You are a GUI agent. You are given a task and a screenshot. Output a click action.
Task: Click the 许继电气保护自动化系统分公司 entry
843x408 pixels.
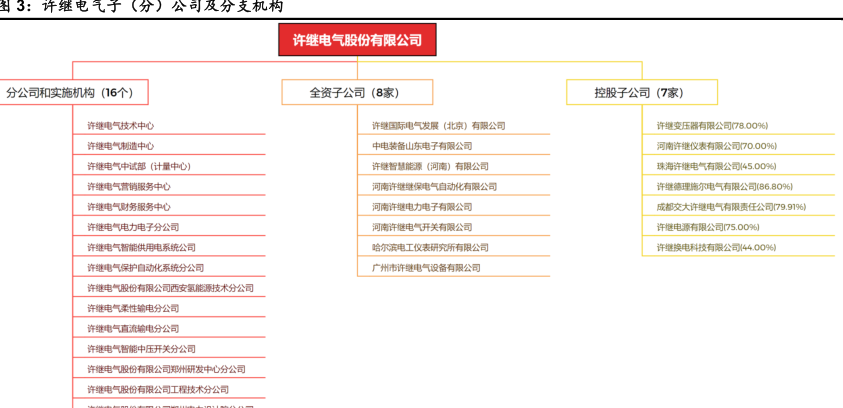(146, 268)
